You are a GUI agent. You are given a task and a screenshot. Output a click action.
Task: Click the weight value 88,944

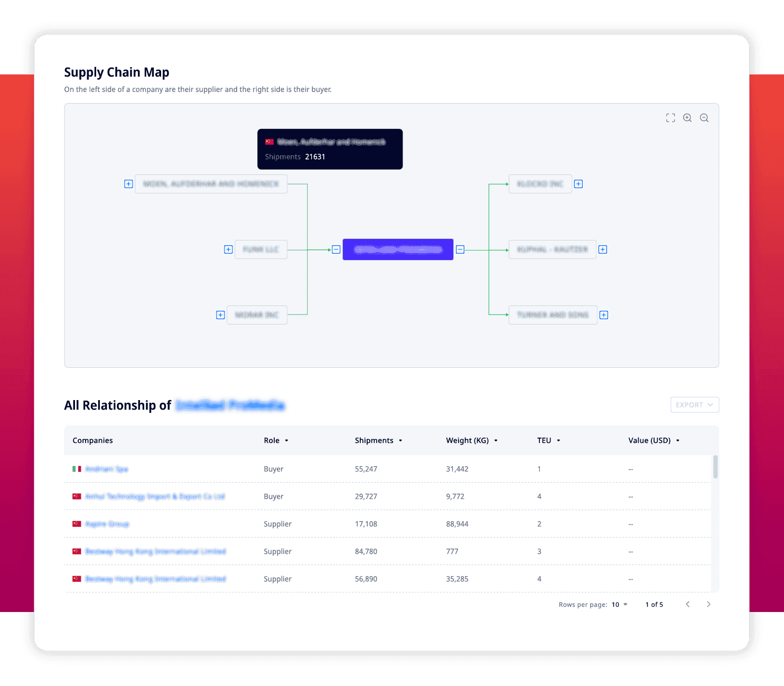tap(457, 524)
